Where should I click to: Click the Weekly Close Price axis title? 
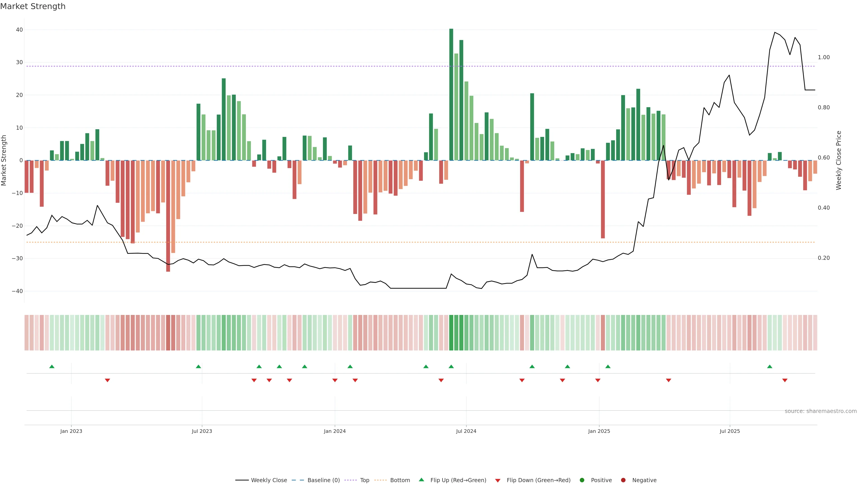pos(839,160)
